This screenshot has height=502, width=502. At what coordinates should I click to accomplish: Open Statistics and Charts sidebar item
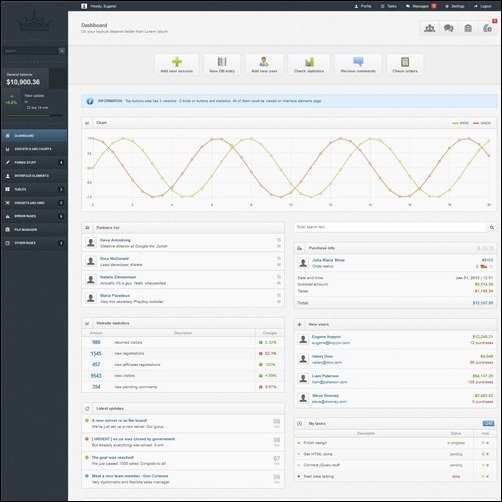[x=34, y=149]
